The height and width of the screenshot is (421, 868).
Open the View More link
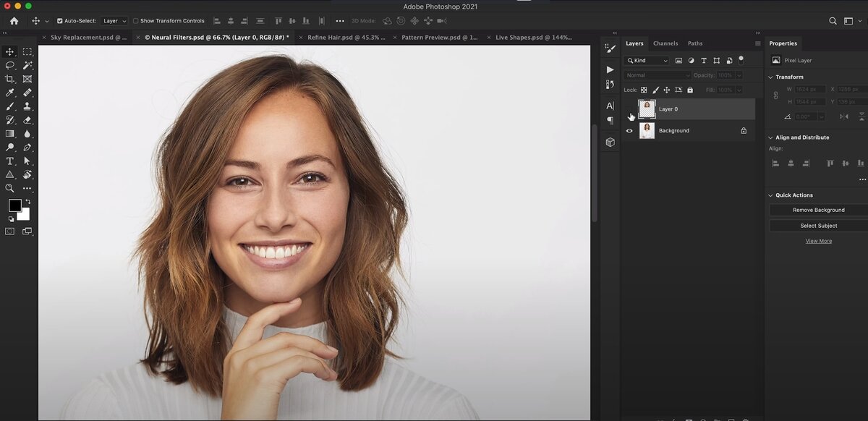pyautogui.click(x=818, y=241)
